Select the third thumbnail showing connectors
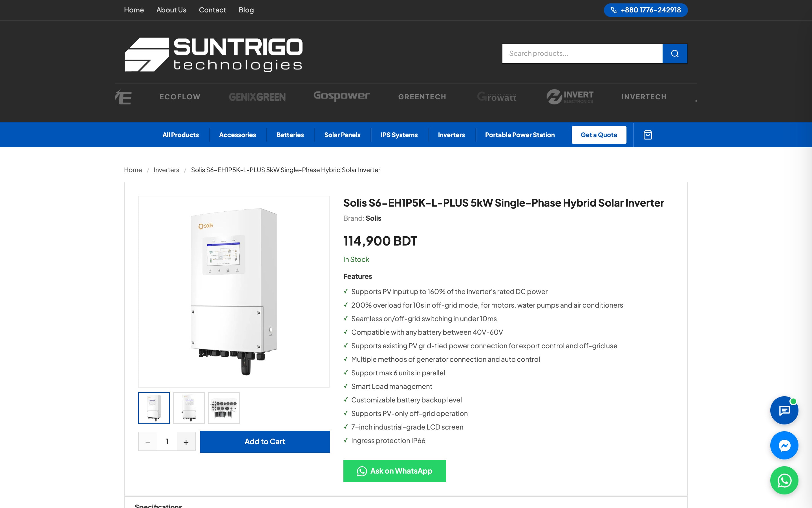Image resolution: width=812 pixels, height=508 pixels. pos(224,408)
